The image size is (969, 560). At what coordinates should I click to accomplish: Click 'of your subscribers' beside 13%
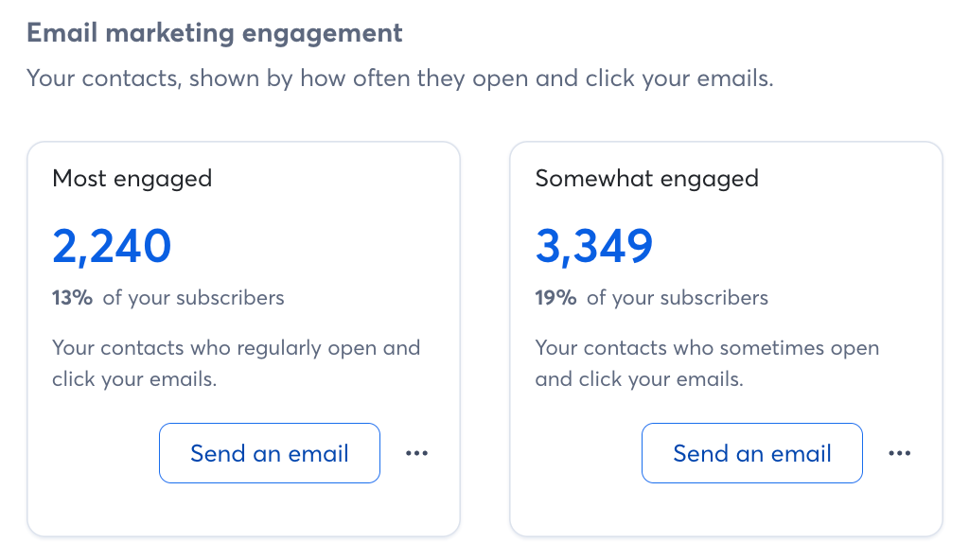coord(193,298)
